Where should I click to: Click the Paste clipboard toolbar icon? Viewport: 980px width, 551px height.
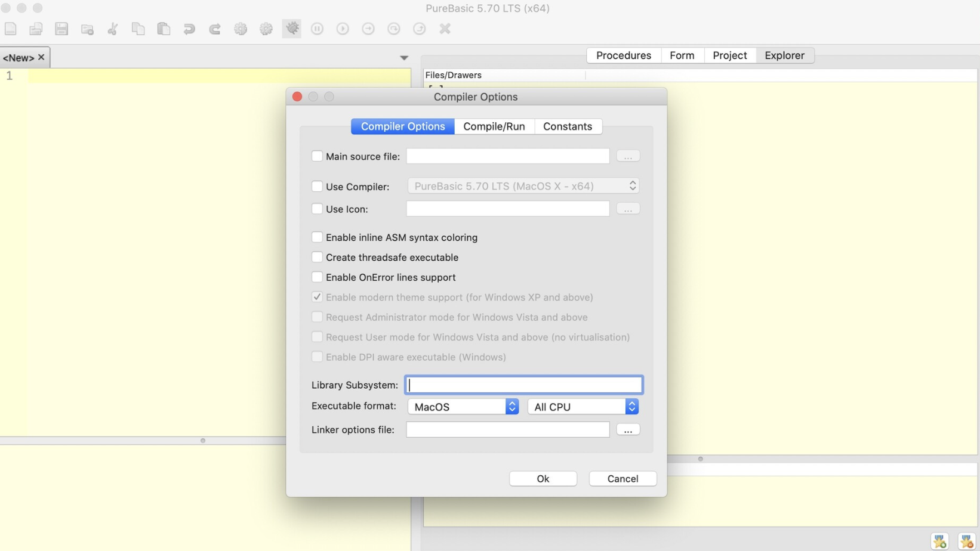coord(164,29)
